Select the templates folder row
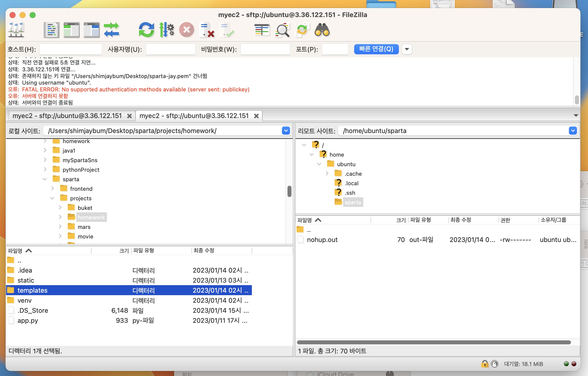The width and height of the screenshot is (588, 376). [129, 290]
